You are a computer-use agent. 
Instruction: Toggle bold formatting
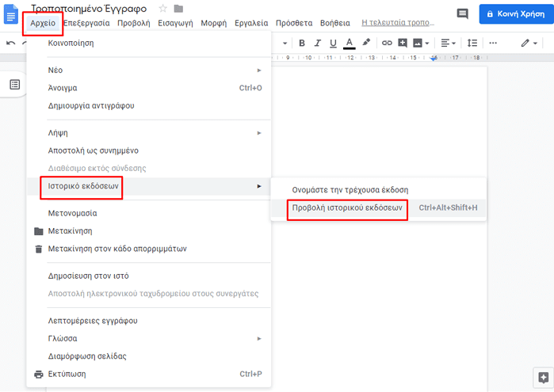(302, 43)
